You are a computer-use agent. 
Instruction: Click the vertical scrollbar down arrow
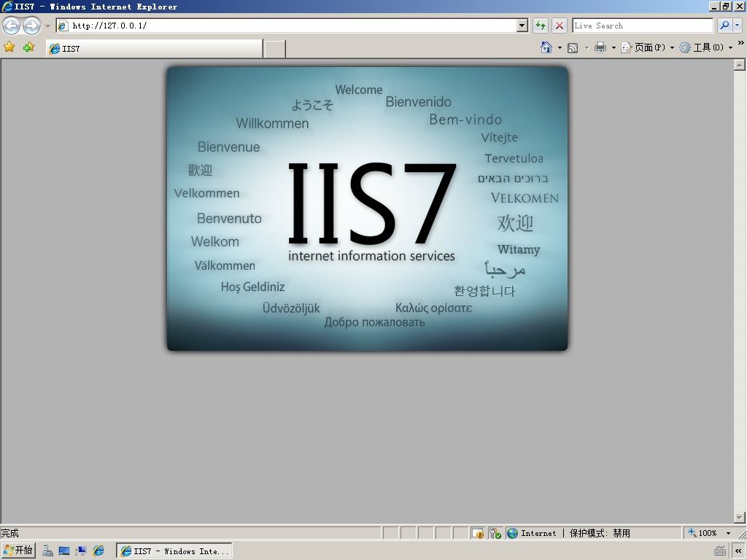pyautogui.click(x=740, y=517)
